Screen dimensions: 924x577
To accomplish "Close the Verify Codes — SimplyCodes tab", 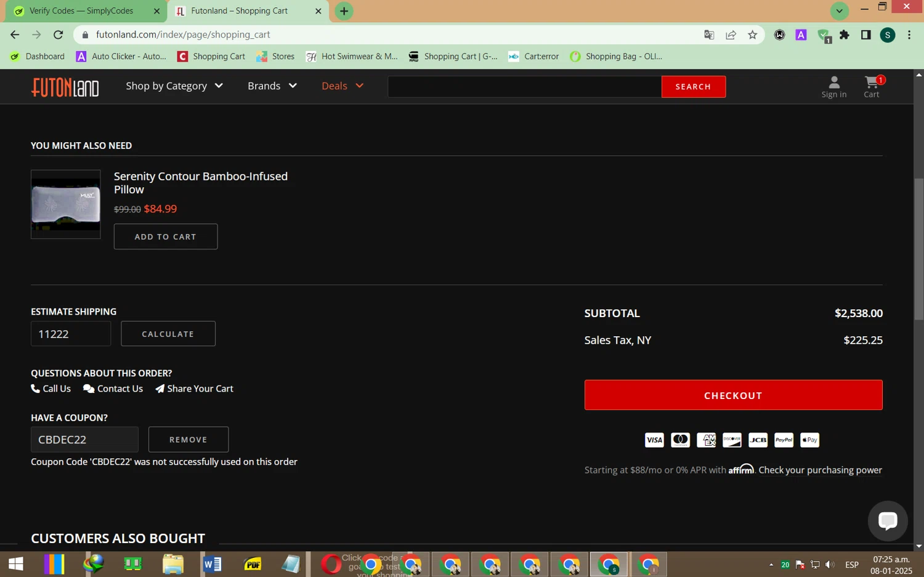I will 156,11.
